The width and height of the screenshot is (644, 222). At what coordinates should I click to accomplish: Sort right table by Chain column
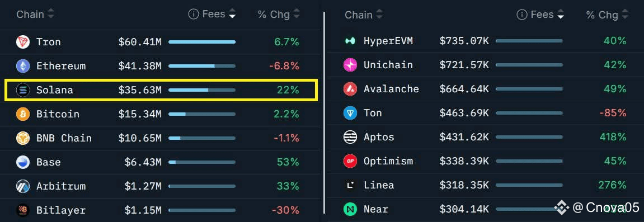(364, 15)
